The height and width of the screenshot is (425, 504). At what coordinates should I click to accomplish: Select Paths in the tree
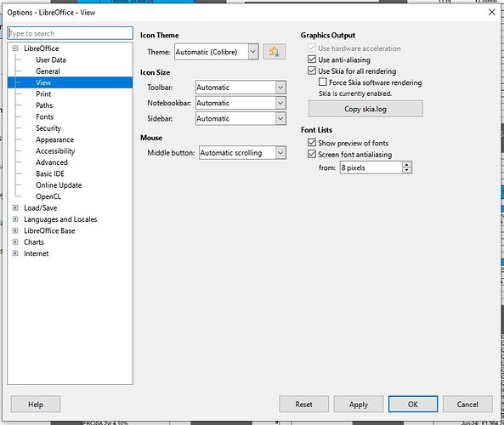44,105
